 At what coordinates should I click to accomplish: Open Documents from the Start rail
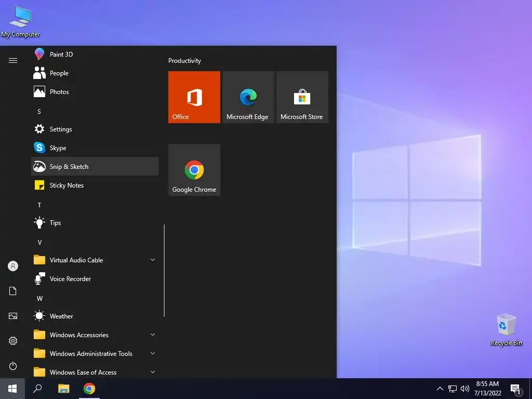coord(13,291)
